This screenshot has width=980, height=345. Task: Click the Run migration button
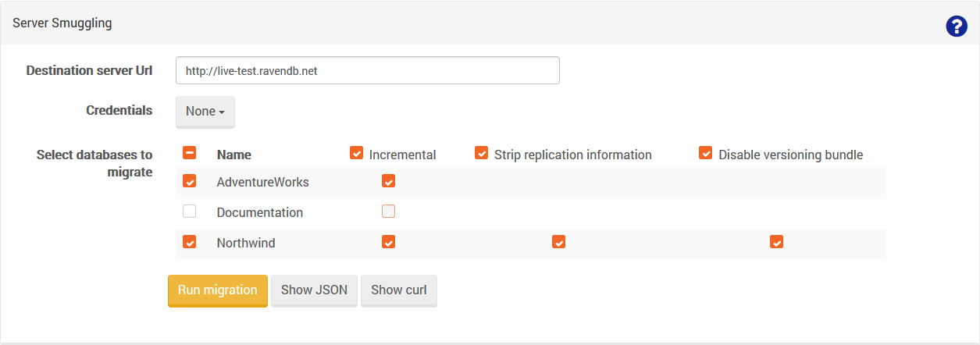(x=218, y=290)
